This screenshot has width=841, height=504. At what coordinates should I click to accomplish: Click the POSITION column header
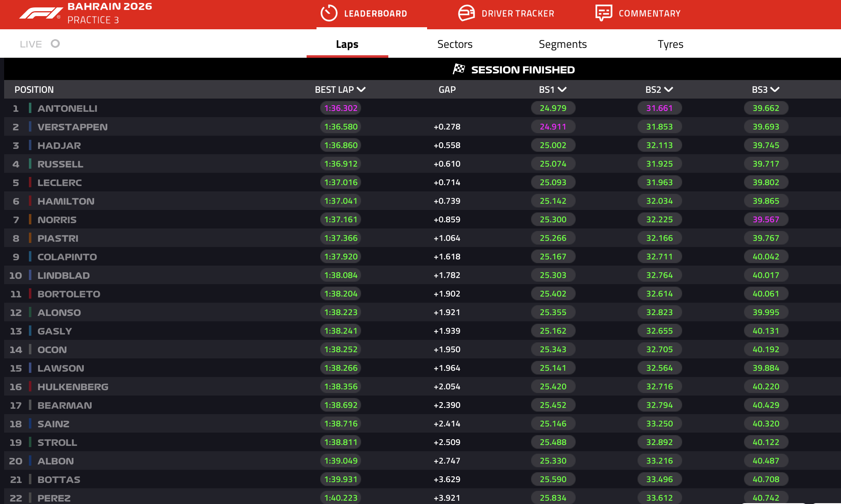tap(34, 89)
